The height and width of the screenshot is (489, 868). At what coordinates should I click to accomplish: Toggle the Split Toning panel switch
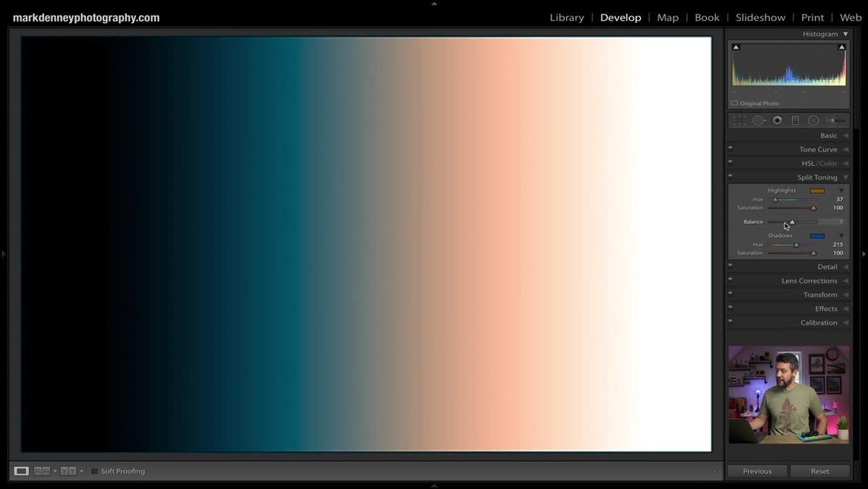731,175
